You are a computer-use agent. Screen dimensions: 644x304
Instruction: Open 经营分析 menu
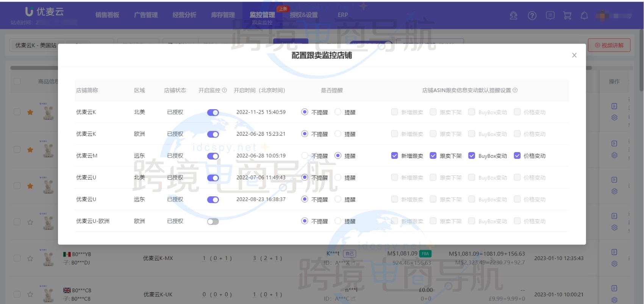pos(184,15)
